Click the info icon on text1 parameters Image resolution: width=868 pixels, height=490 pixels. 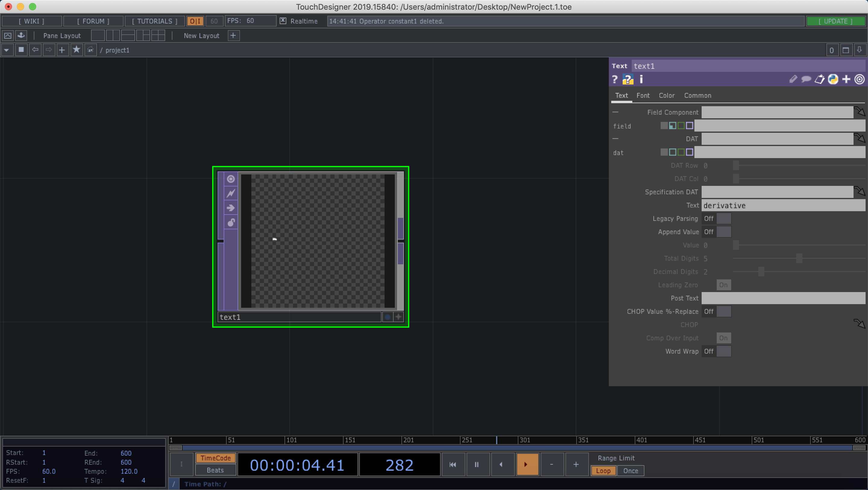coord(641,79)
